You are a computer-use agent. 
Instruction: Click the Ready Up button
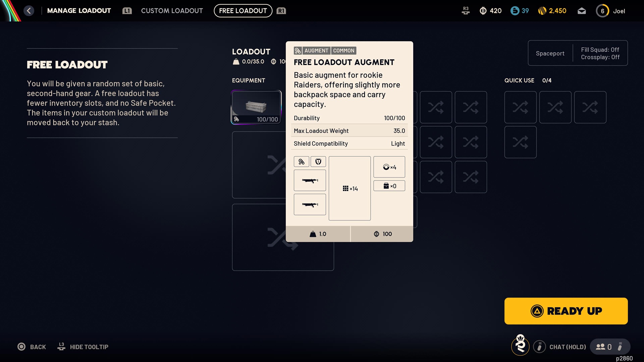(x=566, y=311)
